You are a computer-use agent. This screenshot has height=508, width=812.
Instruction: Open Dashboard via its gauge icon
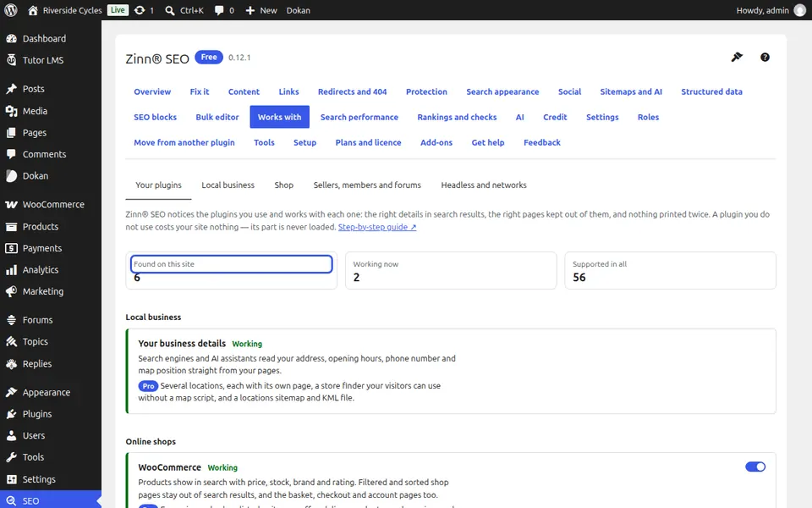pyautogui.click(x=11, y=39)
